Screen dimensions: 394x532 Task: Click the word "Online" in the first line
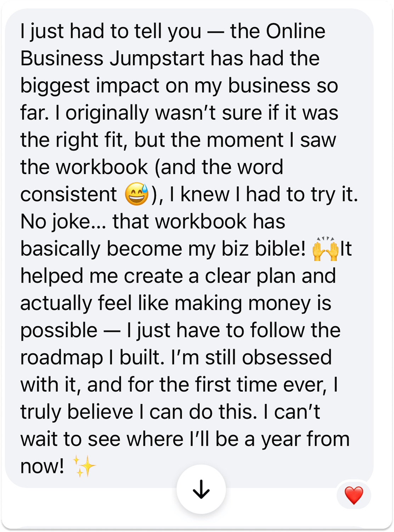295,32
